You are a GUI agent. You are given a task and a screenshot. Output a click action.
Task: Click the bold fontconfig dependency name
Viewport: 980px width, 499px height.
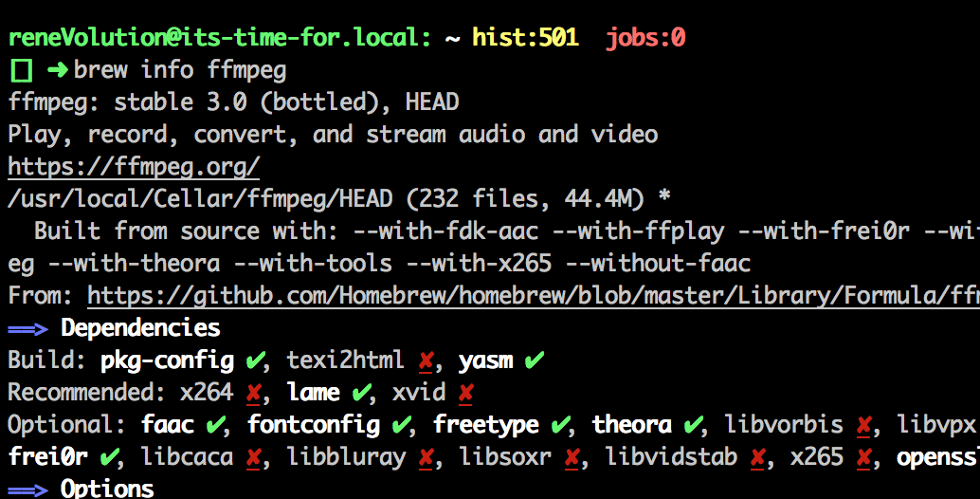(313, 426)
